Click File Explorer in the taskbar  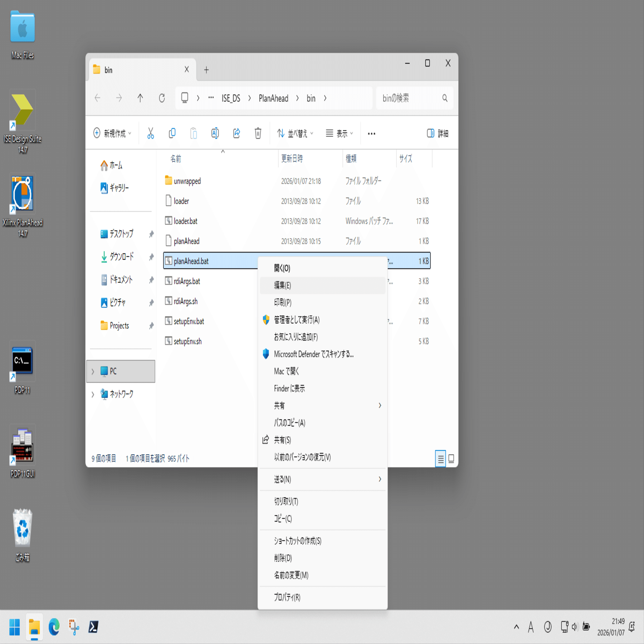pos(34,627)
